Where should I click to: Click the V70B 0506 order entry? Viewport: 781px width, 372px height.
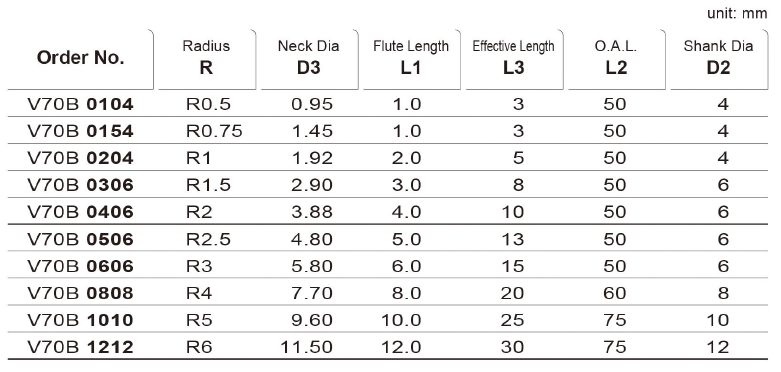[80, 239]
